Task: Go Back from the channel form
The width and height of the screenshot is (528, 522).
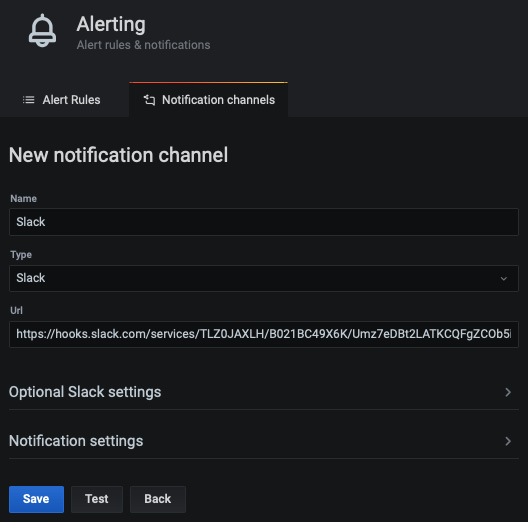Action: (158, 499)
